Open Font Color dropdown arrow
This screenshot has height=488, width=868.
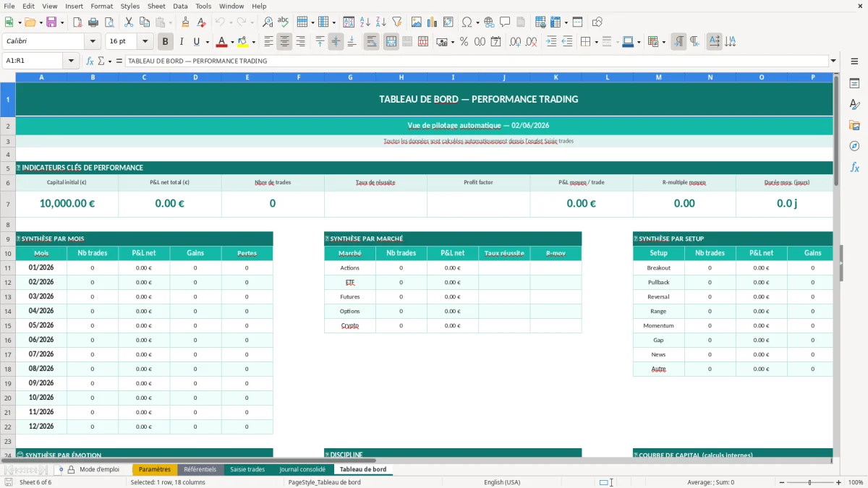[232, 42]
